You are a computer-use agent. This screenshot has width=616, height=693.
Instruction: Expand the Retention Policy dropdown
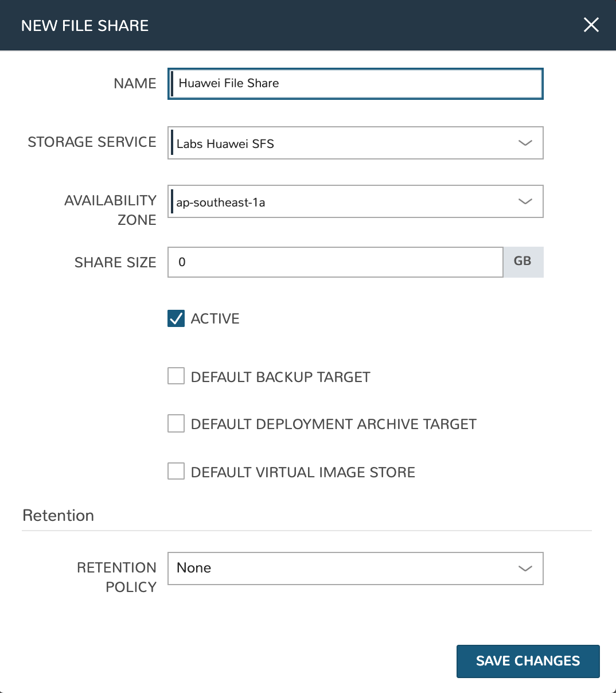(x=344, y=569)
